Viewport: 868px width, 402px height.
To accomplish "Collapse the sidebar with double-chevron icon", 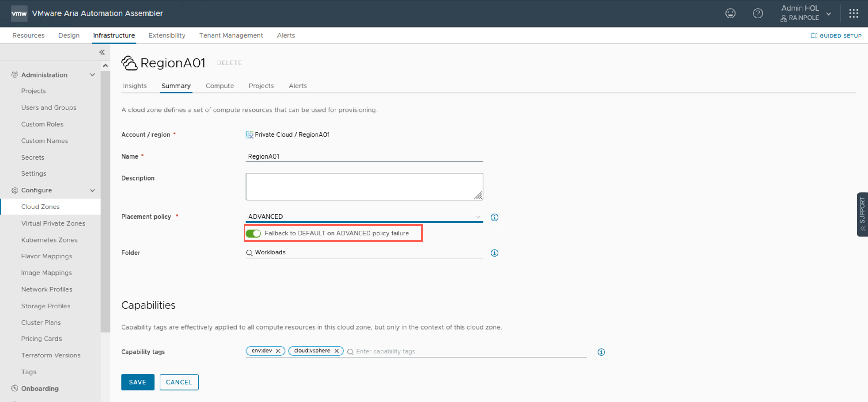I will 102,52.
